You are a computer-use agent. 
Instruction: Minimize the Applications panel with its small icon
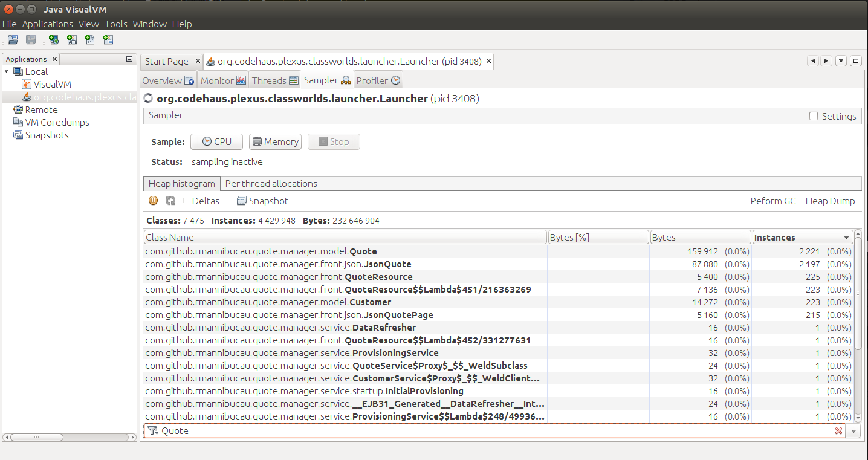[129, 59]
